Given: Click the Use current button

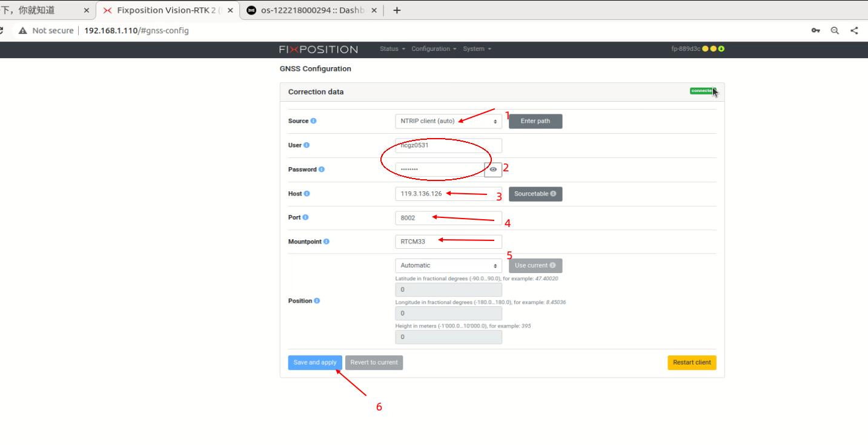Looking at the screenshot, I should point(535,265).
